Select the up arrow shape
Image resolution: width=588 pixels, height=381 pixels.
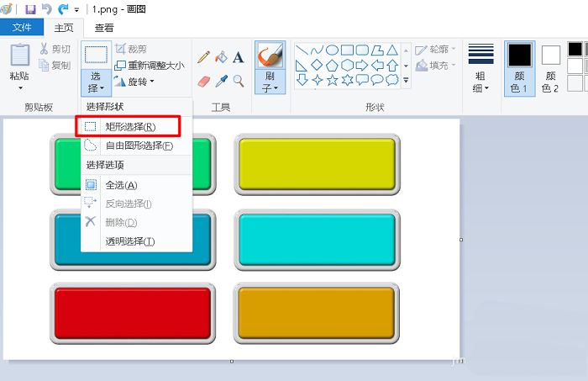coord(392,66)
